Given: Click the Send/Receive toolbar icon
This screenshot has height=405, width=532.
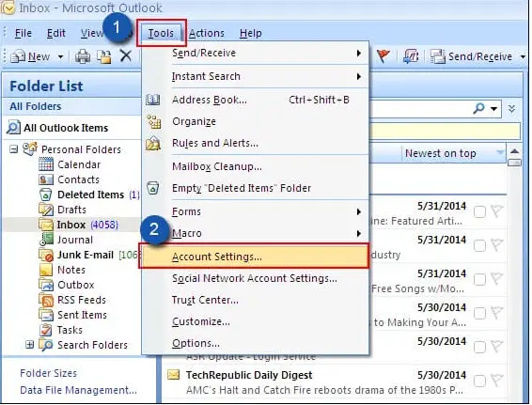Looking at the screenshot, I should (x=438, y=56).
